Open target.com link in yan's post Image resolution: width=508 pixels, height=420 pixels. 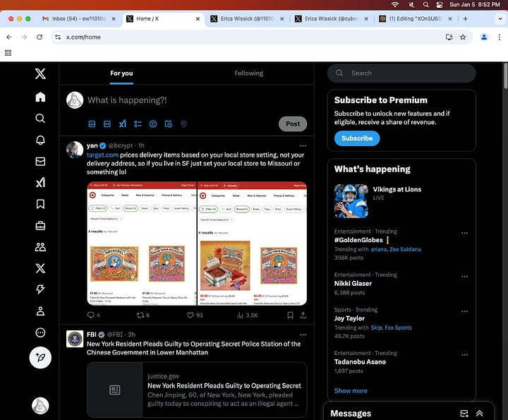tap(102, 155)
